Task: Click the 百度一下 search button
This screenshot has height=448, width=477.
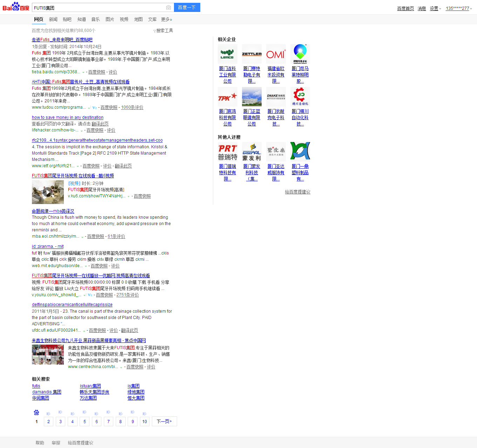Action: coord(187,7)
